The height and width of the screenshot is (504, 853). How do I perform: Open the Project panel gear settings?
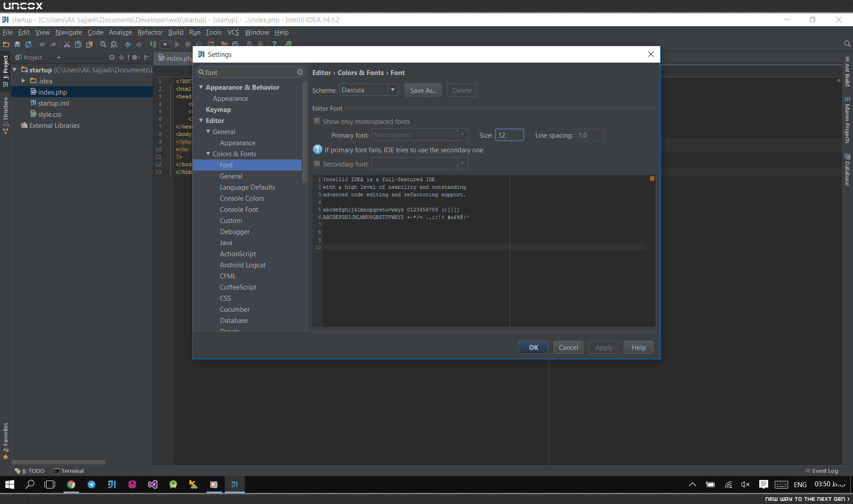point(136,57)
